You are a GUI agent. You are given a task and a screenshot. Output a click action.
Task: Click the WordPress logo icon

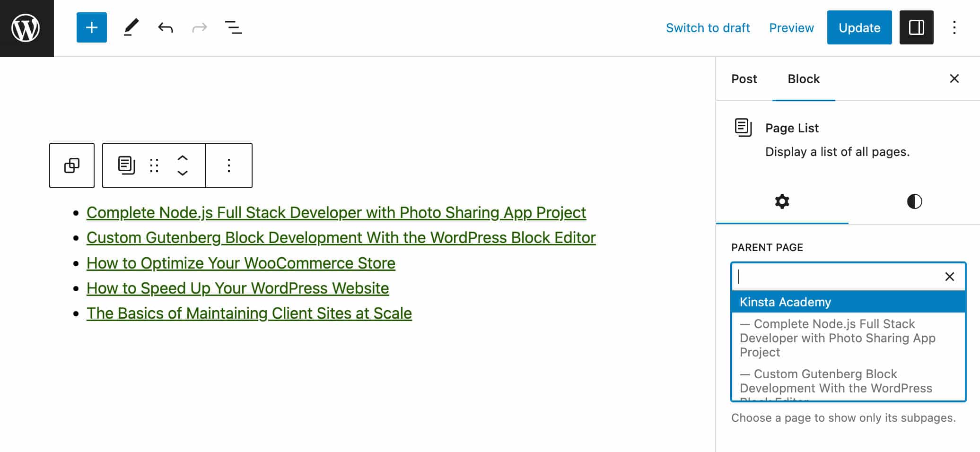pos(26,28)
